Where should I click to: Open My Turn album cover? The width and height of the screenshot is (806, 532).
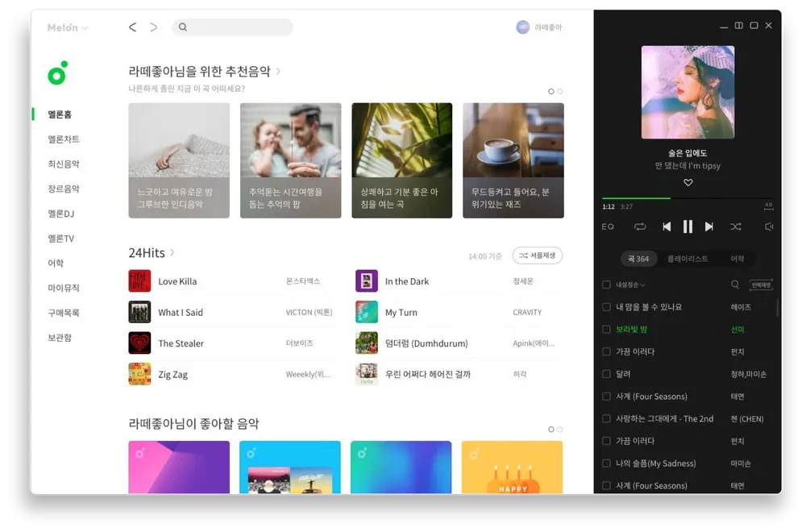tap(367, 312)
